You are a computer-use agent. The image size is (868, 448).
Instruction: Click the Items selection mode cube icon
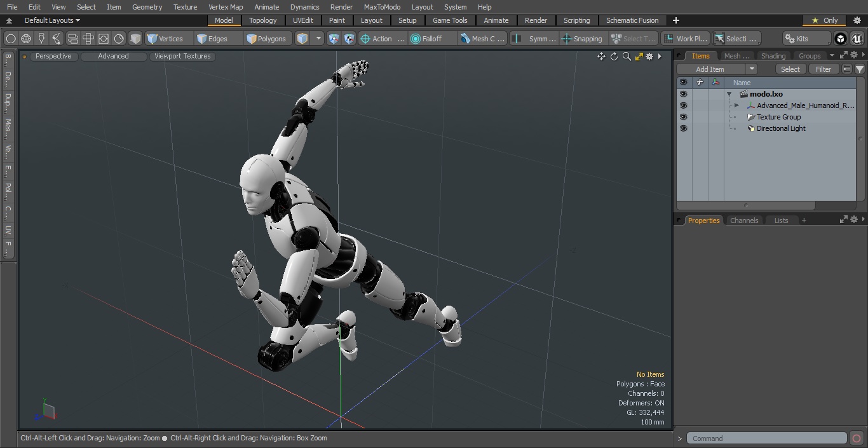[x=302, y=39]
